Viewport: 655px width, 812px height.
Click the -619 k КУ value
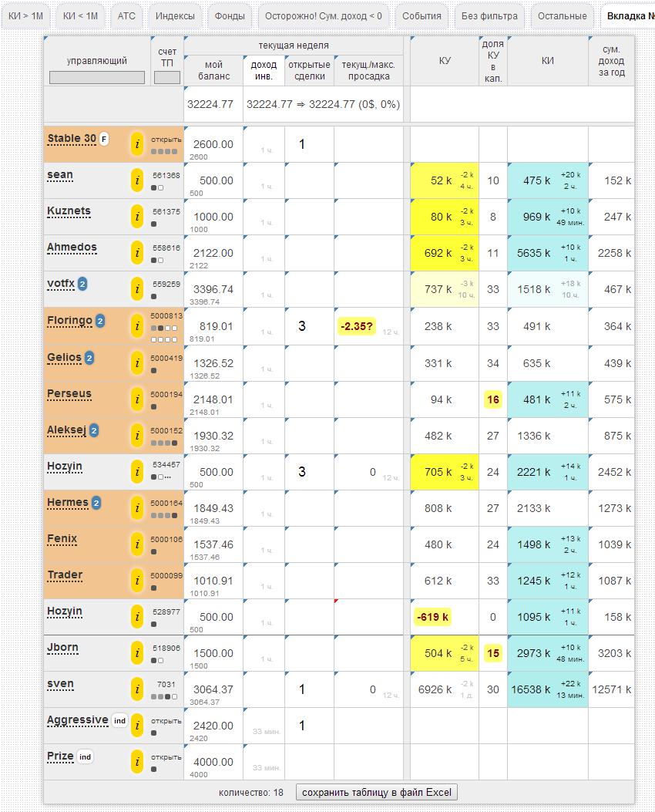pos(432,617)
